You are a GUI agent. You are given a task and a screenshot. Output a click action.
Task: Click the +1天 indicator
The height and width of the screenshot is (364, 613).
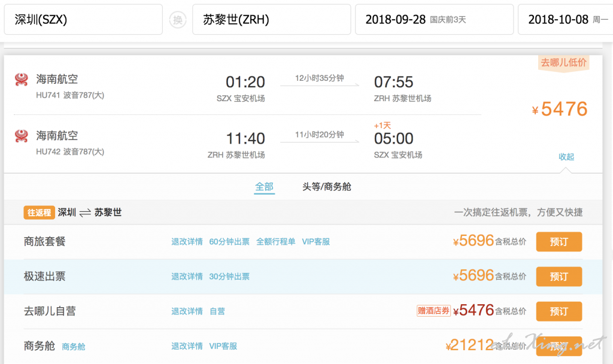click(x=383, y=126)
